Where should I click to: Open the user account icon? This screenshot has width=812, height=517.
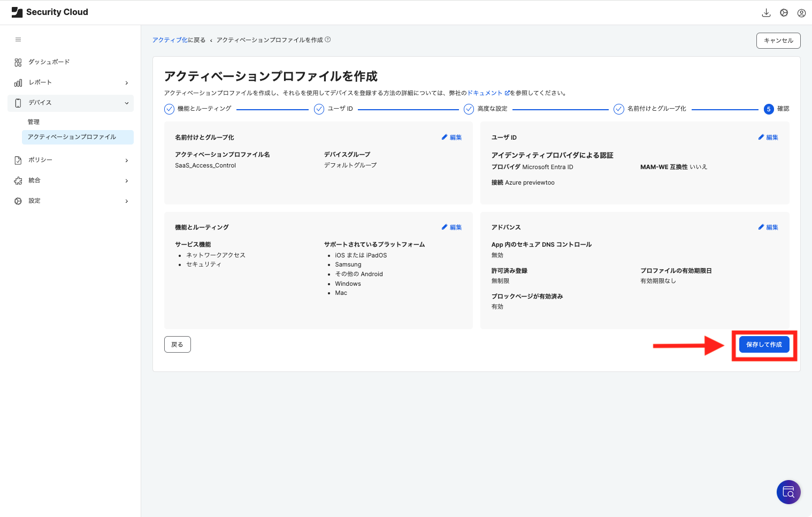click(801, 13)
